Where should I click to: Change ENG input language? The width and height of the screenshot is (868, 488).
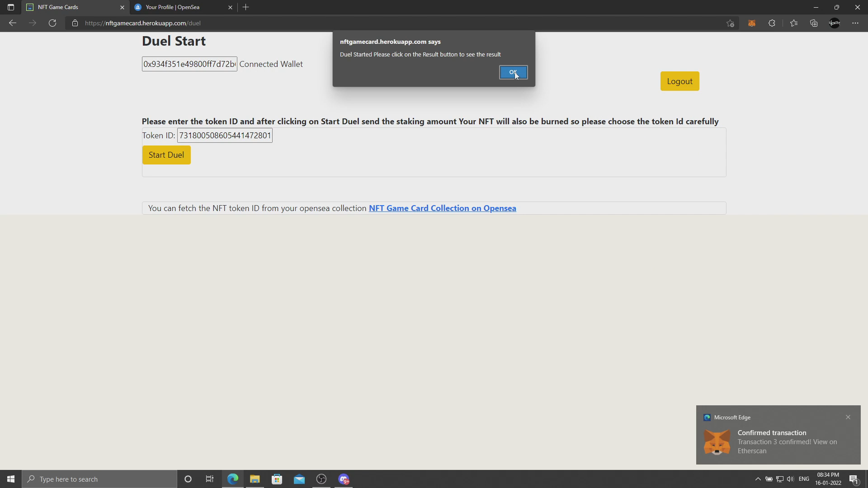[x=804, y=479]
